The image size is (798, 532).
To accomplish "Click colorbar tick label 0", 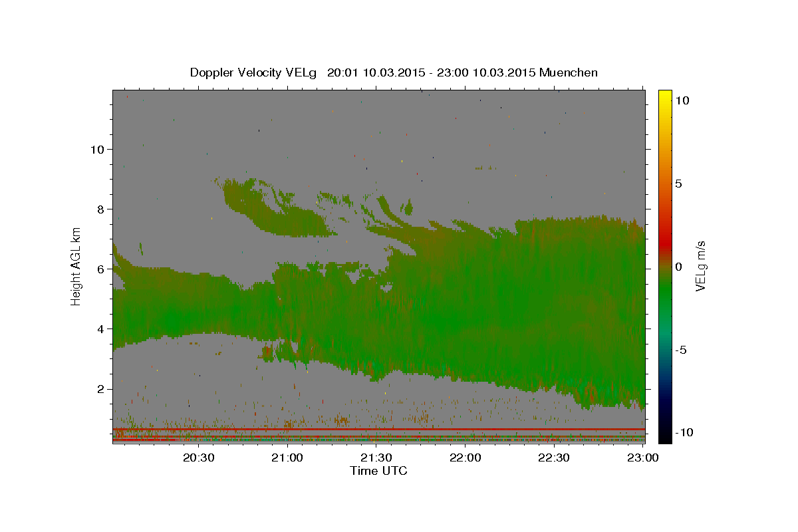I will [x=678, y=267].
